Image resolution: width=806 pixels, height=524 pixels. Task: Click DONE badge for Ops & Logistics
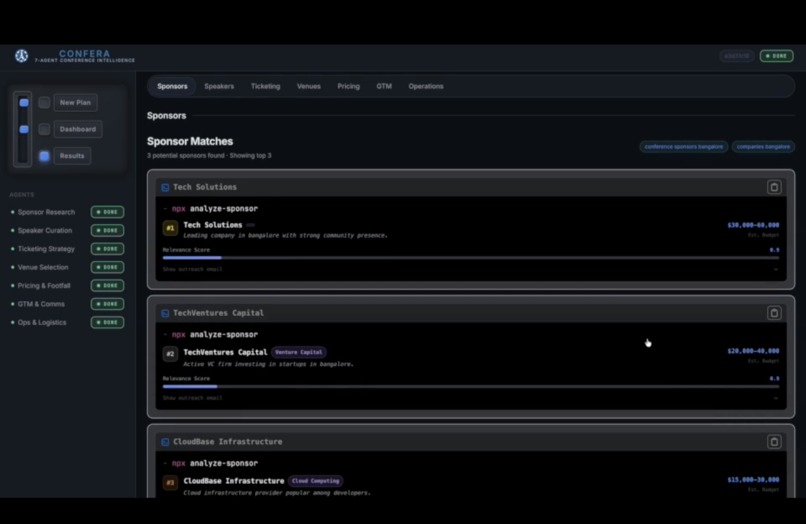[107, 322]
